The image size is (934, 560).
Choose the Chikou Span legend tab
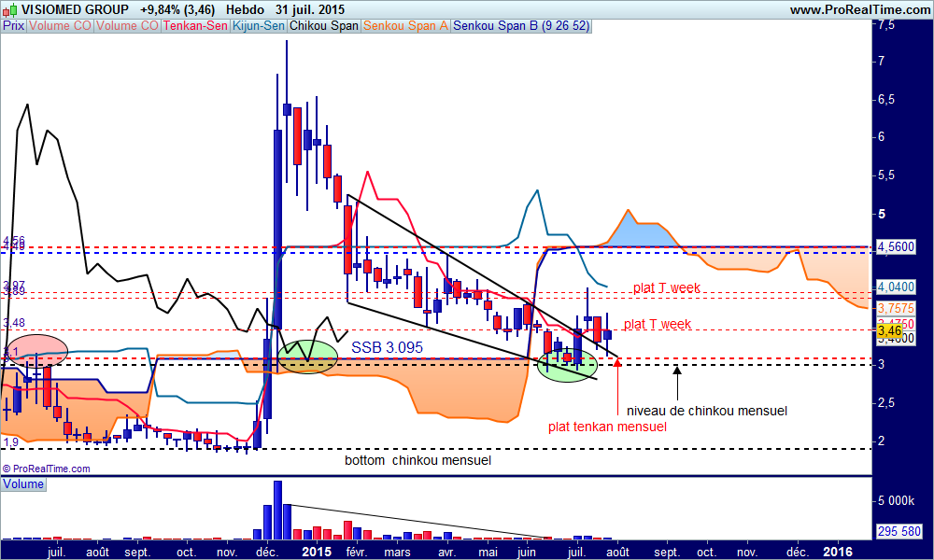click(x=324, y=25)
